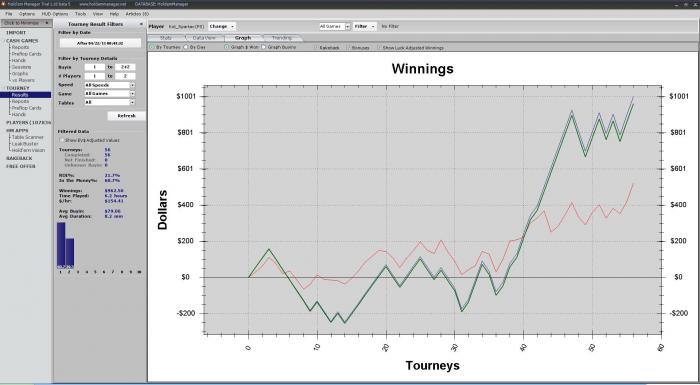This screenshot has width=700, height=385.
Task: Select the CASH GAMES section
Action: (22, 41)
